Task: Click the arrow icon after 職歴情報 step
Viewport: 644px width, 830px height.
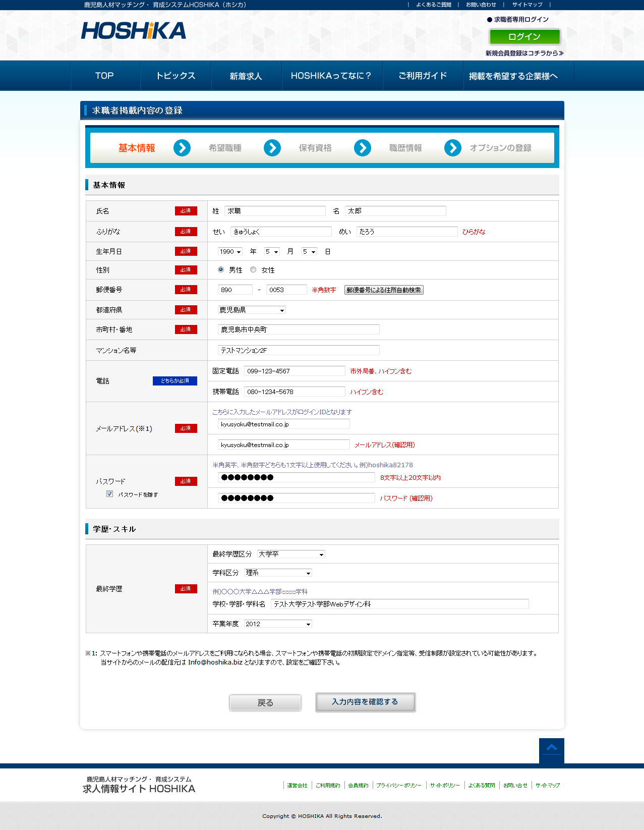Action: (x=453, y=148)
